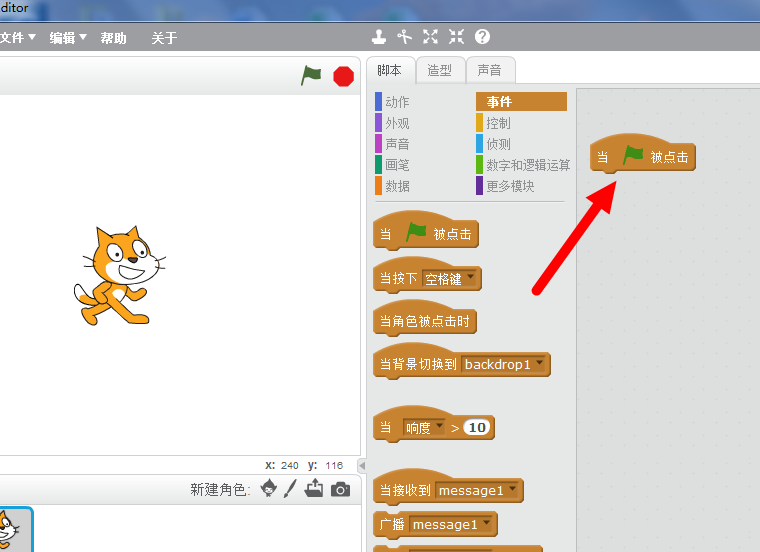Open the 文件 menu
This screenshot has height=552, width=760.
tap(17, 37)
